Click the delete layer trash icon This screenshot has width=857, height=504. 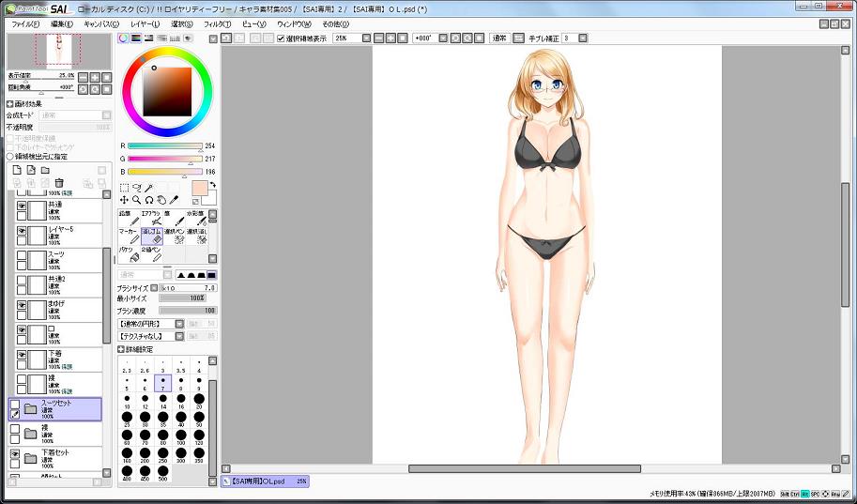point(59,183)
